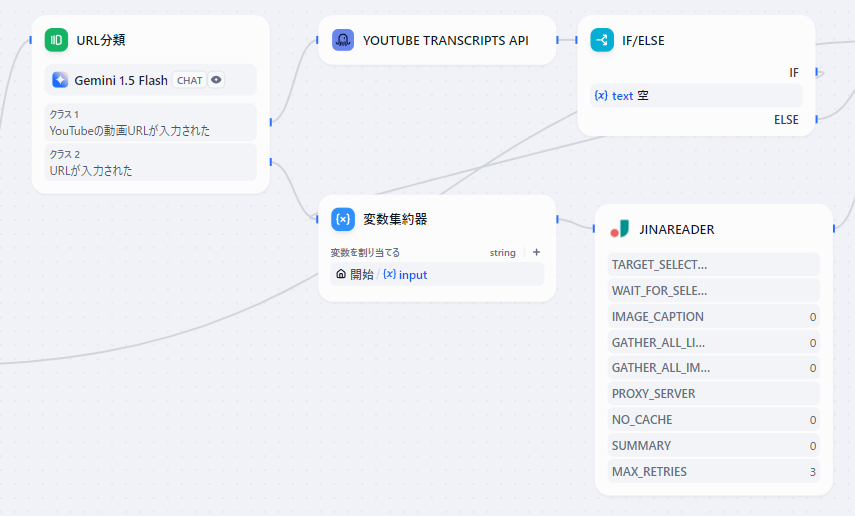Click the Gemini 1.5 Flash model icon
This screenshot has width=855, height=516.
[60, 80]
